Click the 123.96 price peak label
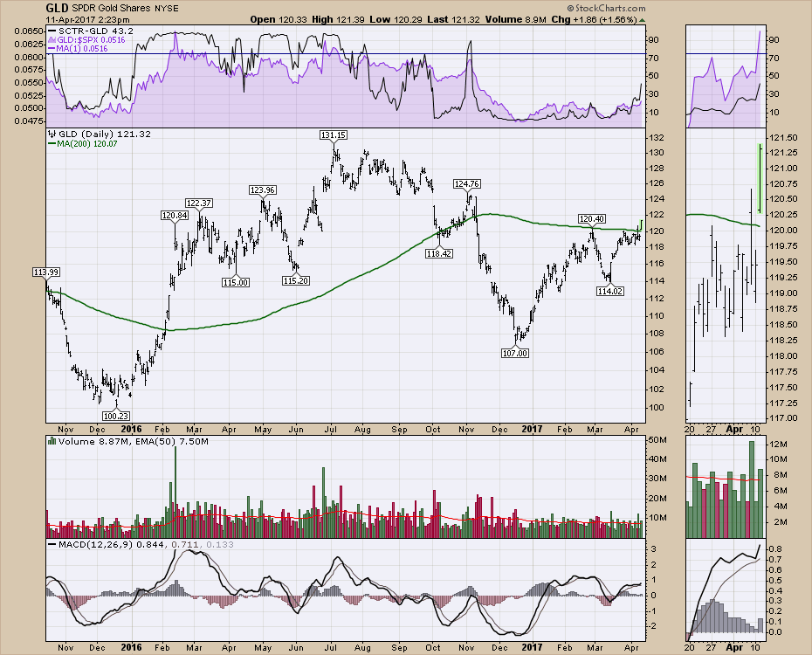Viewport: 812px width, 655px height. tap(262, 190)
